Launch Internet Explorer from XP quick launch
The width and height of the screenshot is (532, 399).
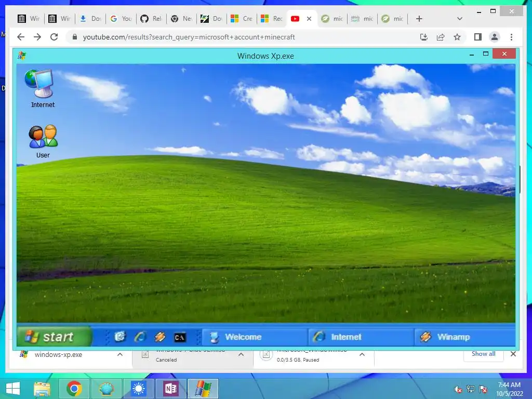coord(140,337)
